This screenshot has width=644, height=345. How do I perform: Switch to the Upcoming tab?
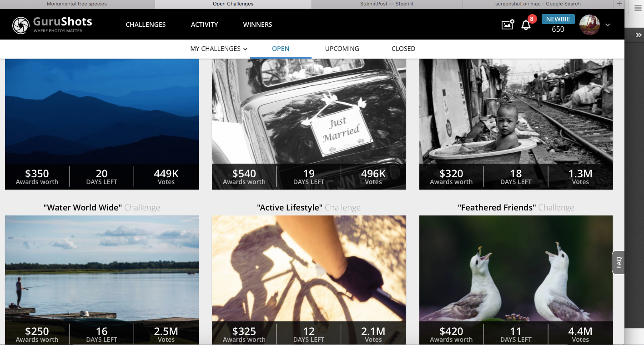pos(342,49)
